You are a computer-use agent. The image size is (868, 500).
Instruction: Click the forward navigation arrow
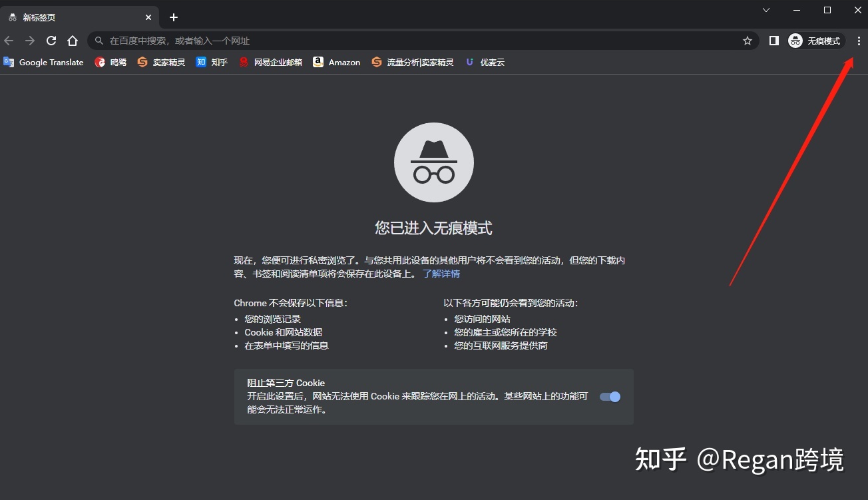[x=30, y=41]
